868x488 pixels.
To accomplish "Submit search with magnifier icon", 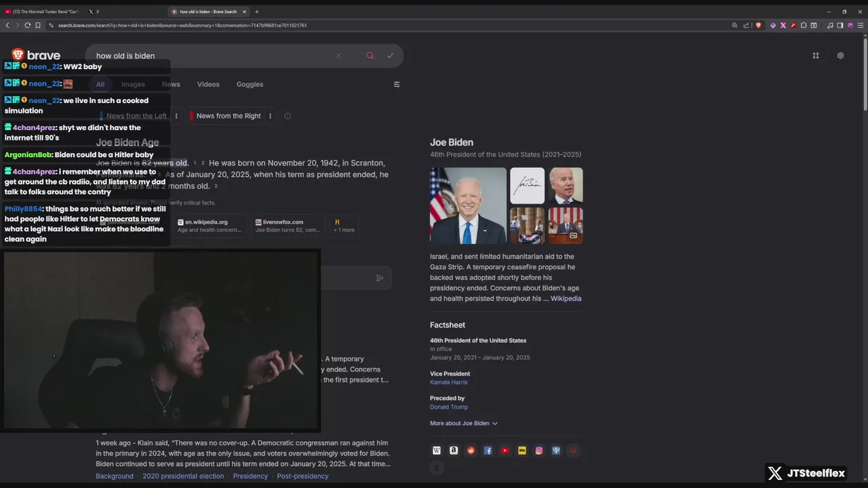I will 370,56.
